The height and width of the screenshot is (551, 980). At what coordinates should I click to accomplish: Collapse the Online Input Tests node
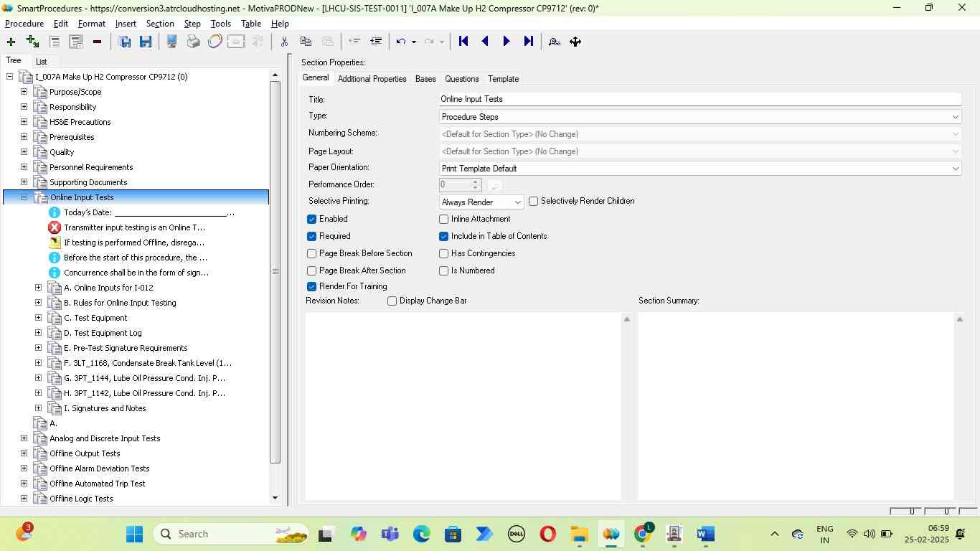24,197
